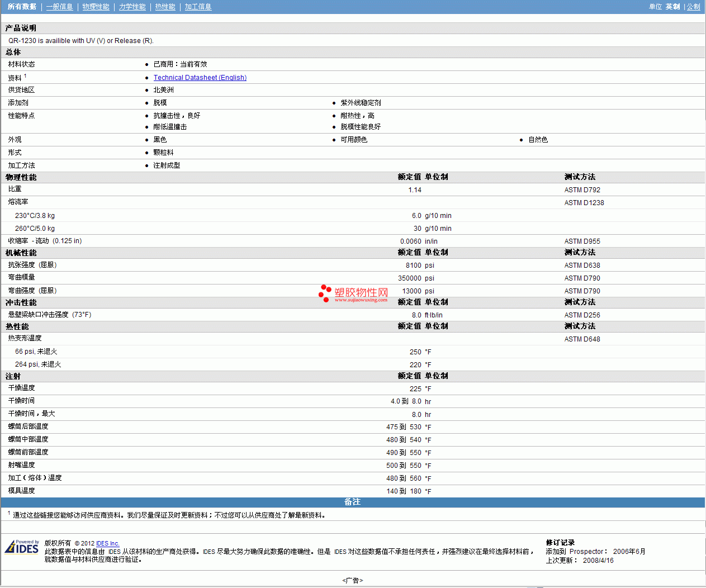706x588 pixels.
Task: Click the 已商用：当前有效 value
Action: coord(180,64)
